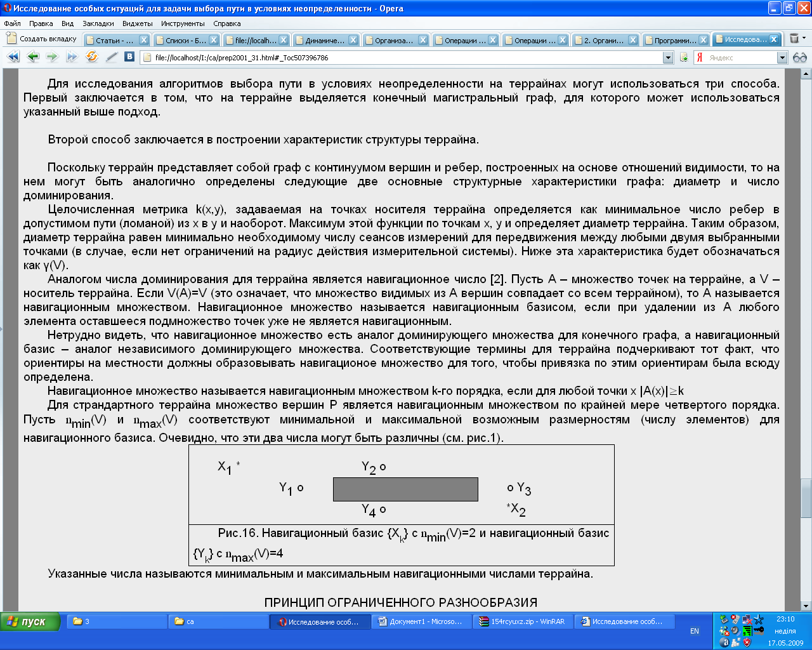Viewport: 812px width, 650px height.
Task: Open the Виджеты menu
Action: [138, 23]
